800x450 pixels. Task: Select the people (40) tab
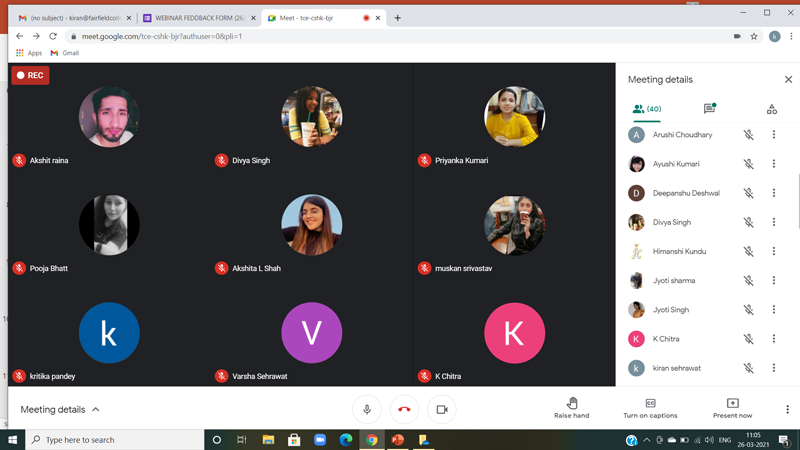647,109
